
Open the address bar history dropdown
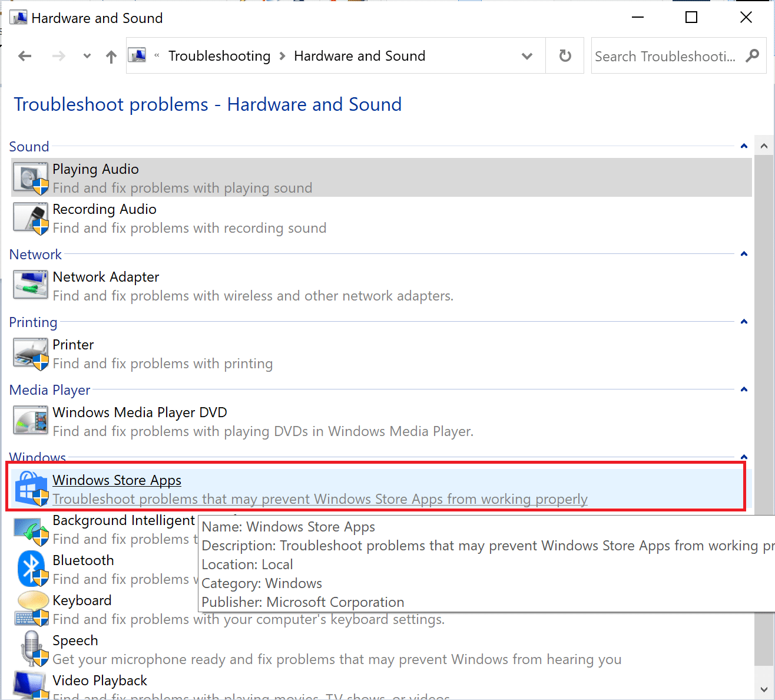[526, 55]
